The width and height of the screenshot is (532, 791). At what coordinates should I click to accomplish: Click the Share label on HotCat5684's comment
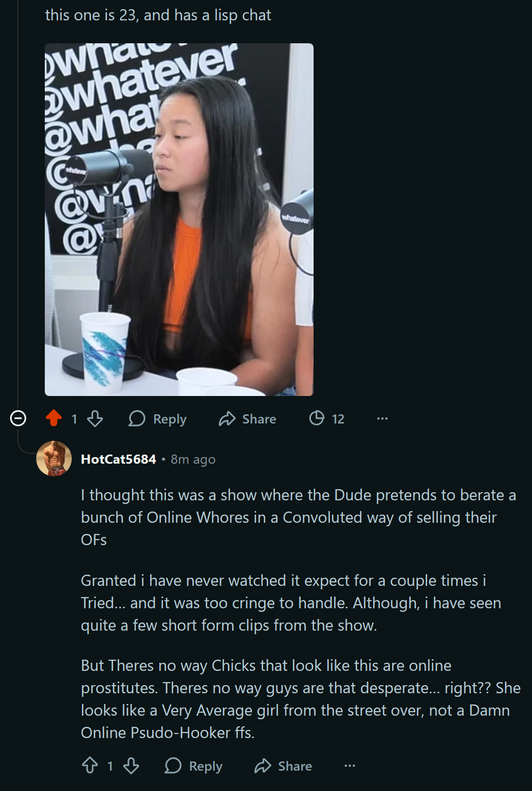coord(295,766)
